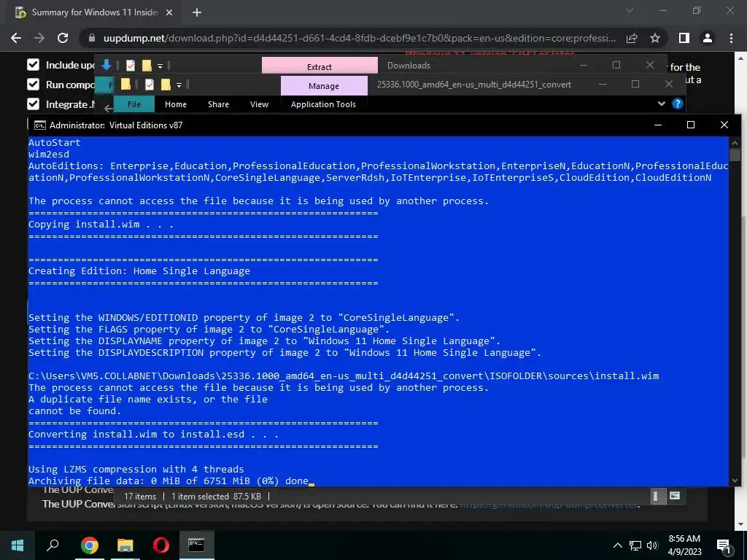Open Quick Access Toolbar dropdown in Downloads window
Screen dimensions: 747x560
160,66
